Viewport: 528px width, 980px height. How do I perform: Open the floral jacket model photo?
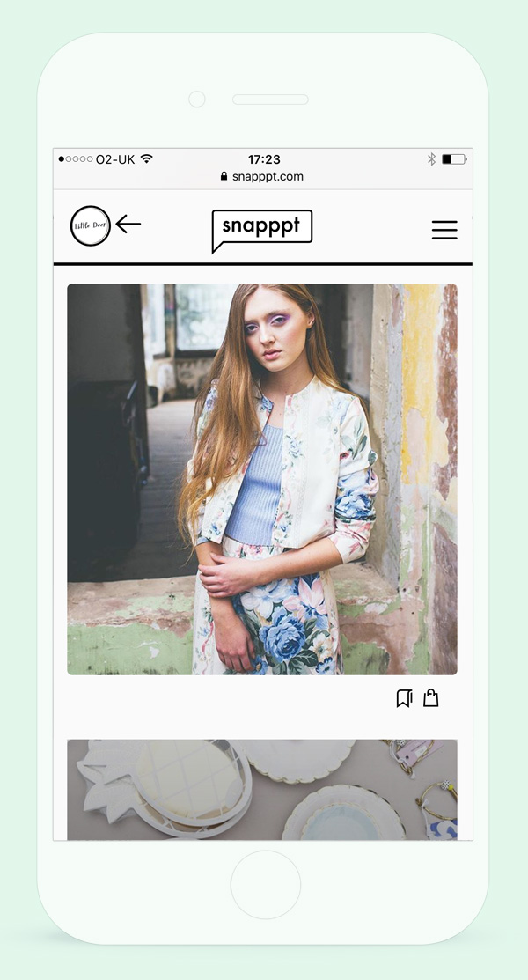[262, 479]
